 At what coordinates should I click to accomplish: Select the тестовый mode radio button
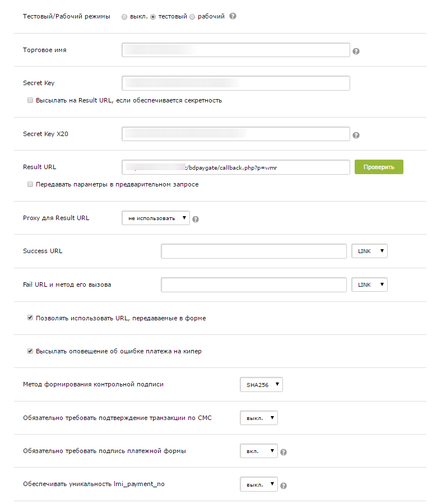tap(153, 17)
